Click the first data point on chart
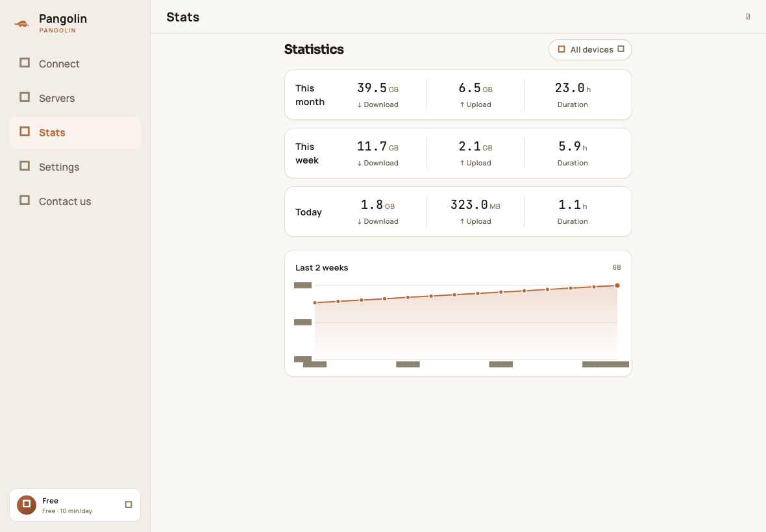Viewport: 766px width, 532px height. click(315, 302)
